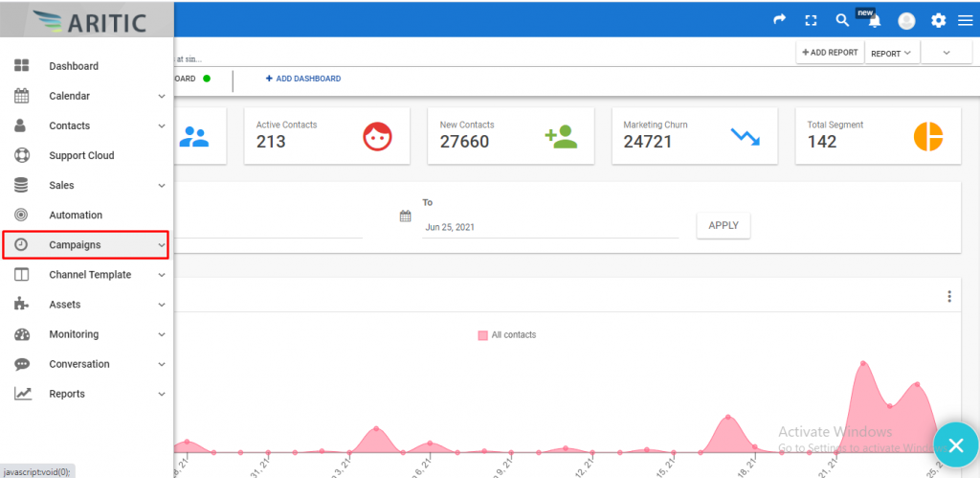The width and height of the screenshot is (980, 478).
Task: Expand the Reports menu chevron
Action: tap(161, 394)
